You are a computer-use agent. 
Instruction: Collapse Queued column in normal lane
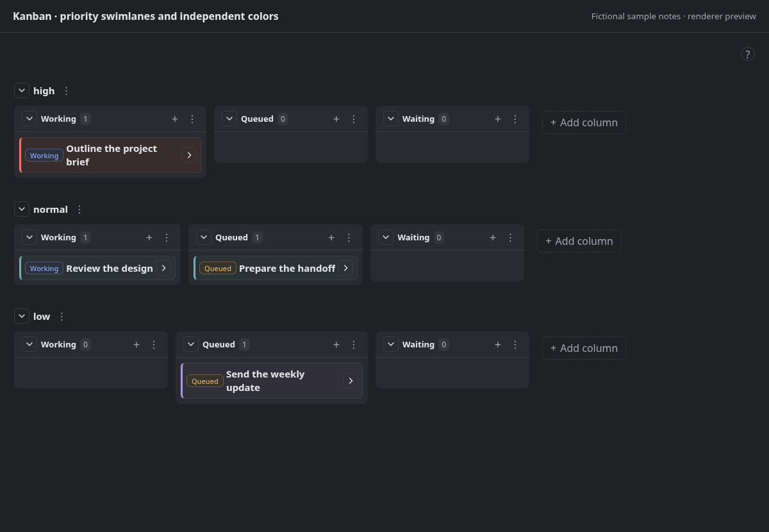(204, 237)
